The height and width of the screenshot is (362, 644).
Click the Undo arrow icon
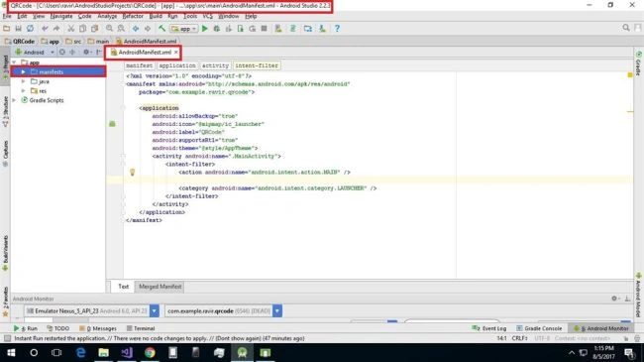(45, 29)
